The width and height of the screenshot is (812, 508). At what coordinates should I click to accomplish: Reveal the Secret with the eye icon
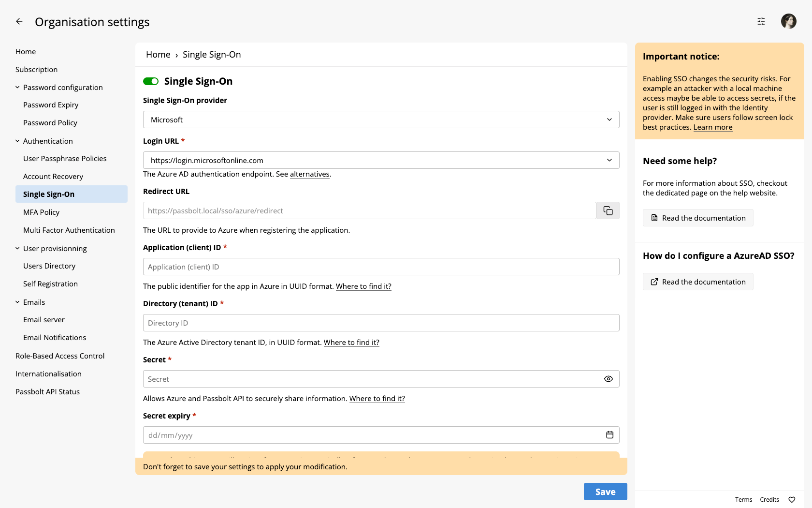pyautogui.click(x=608, y=379)
